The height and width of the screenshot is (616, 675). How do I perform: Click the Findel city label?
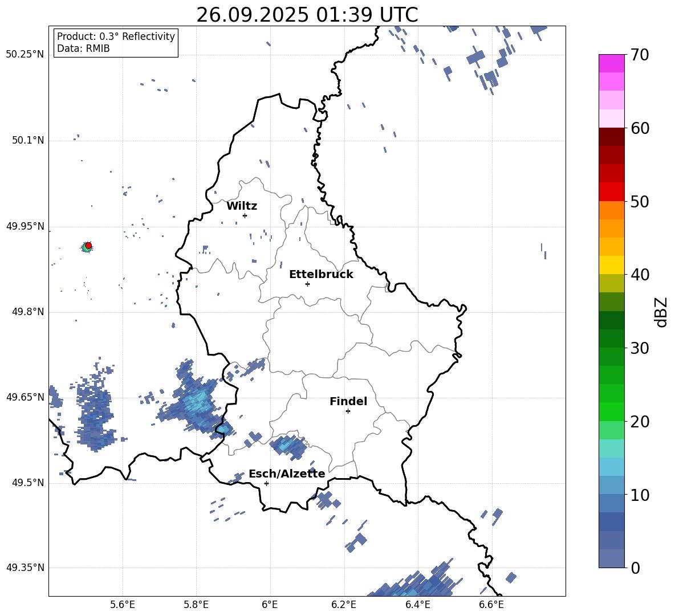pos(348,401)
